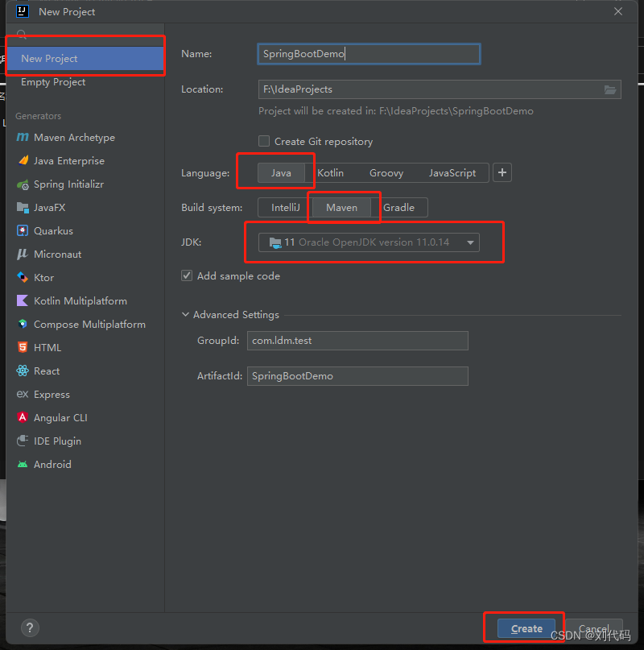Image resolution: width=644 pixels, height=650 pixels.
Task: Collapse the Advanced Settings section
Action: tap(187, 315)
